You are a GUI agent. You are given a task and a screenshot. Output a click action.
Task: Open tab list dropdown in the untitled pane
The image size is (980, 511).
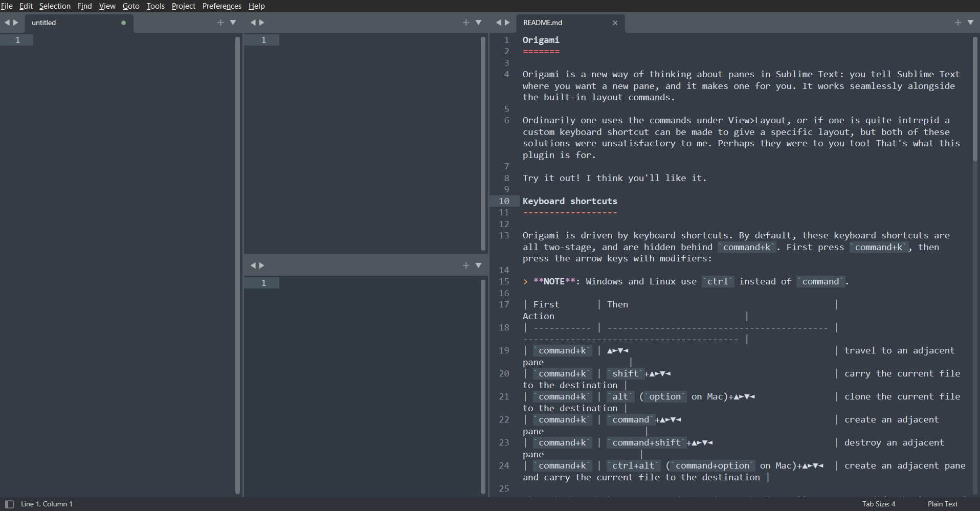pyautogui.click(x=233, y=23)
